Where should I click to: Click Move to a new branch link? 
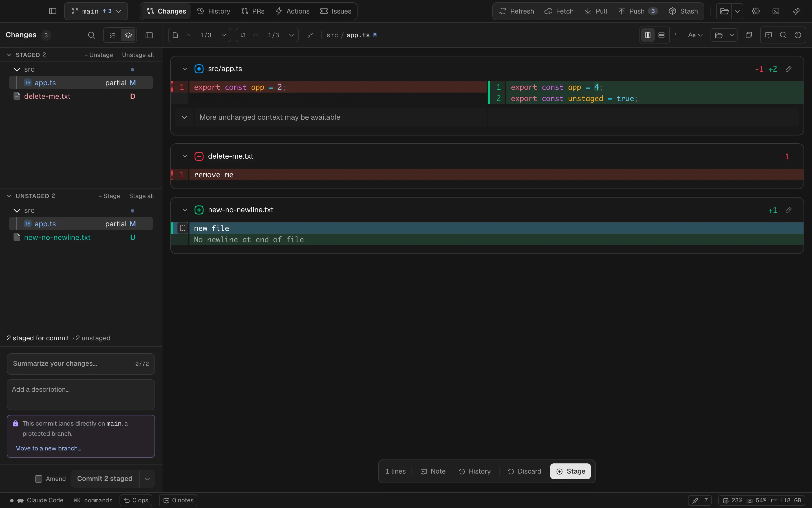(x=48, y=448)
